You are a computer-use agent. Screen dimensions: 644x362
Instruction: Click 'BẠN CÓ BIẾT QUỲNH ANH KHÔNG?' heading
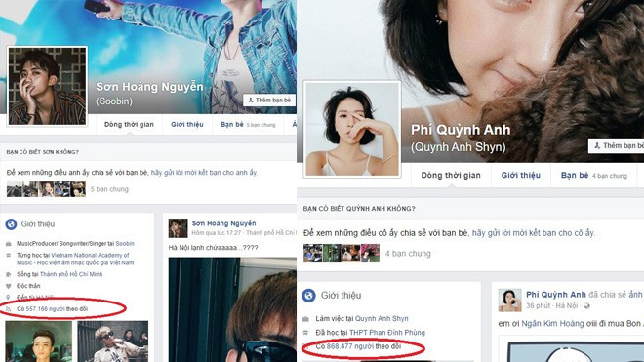tap(359, 209)
